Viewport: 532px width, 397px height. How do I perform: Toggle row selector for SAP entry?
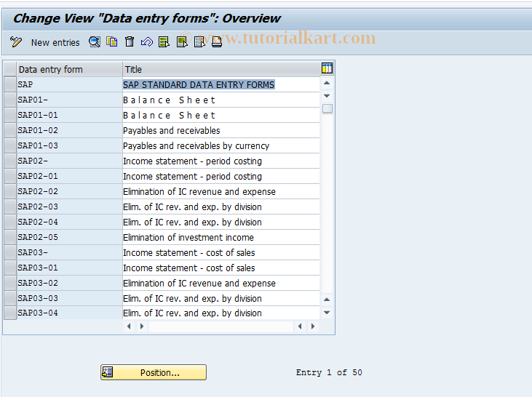click(x=10, y=84)
